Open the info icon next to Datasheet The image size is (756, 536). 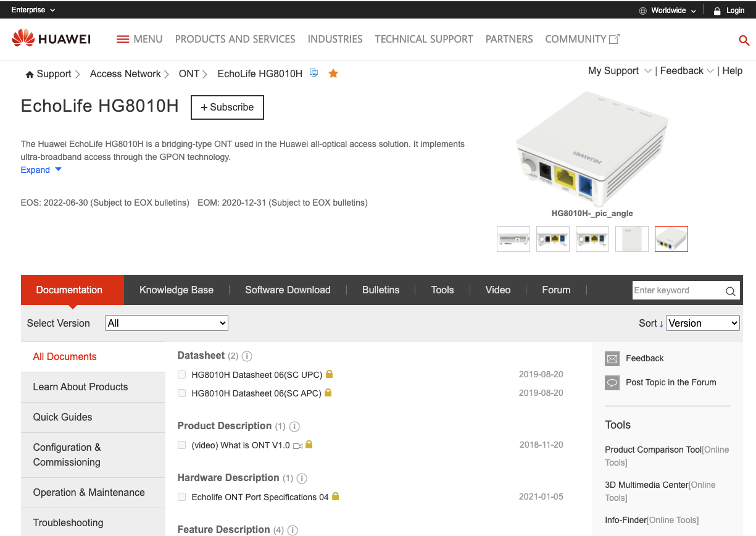(x=247, y=356)
